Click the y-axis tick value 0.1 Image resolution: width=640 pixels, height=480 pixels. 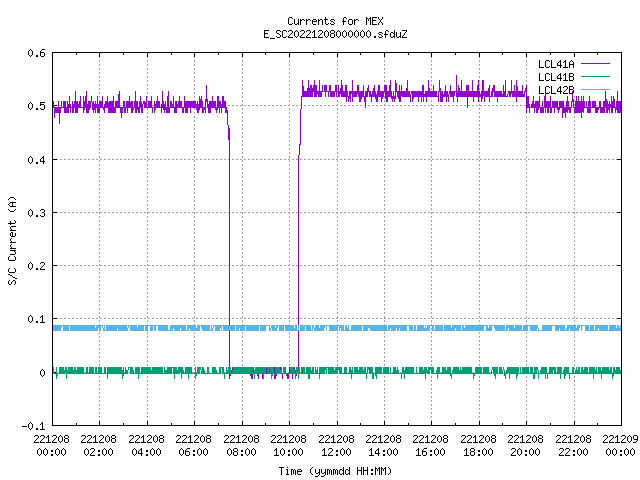36,319
